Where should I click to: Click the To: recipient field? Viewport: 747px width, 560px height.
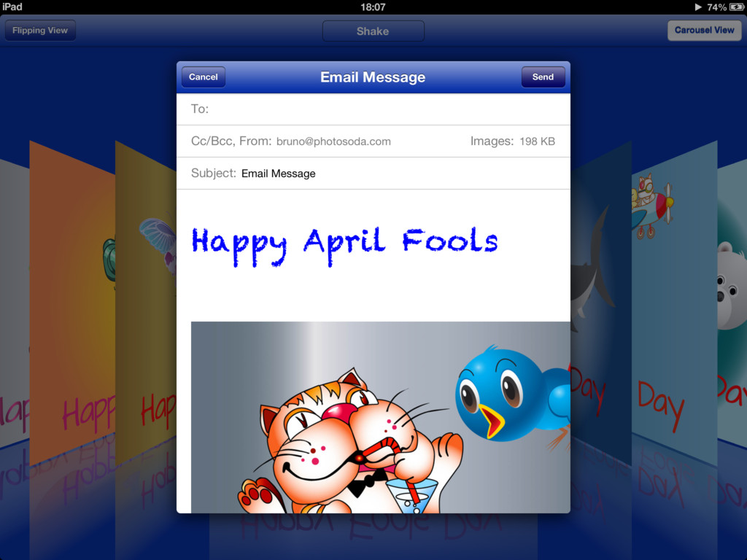[x=373, y=109]
